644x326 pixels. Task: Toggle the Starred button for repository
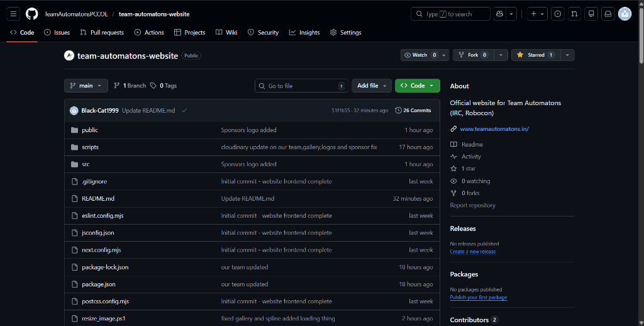click(x=535, y=55)
